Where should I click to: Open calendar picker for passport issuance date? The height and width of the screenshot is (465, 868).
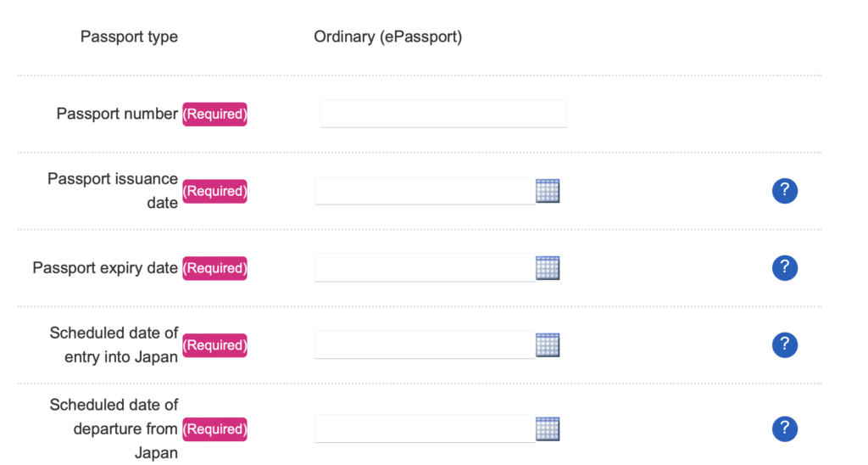click(548, 191)
